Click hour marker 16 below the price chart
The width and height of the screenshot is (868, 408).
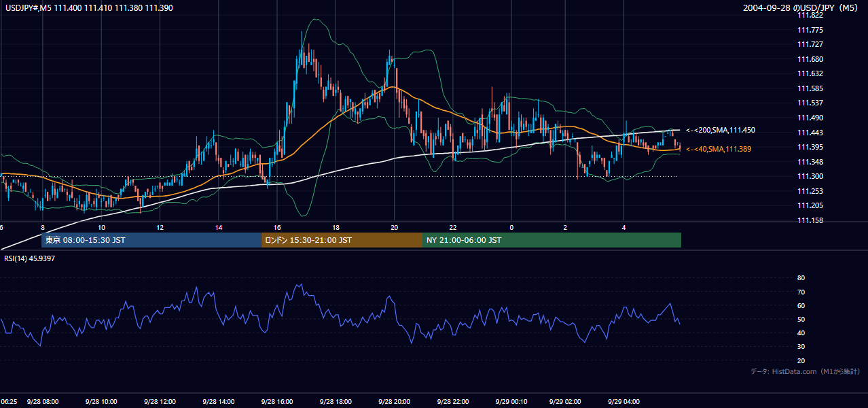(277, 227)
